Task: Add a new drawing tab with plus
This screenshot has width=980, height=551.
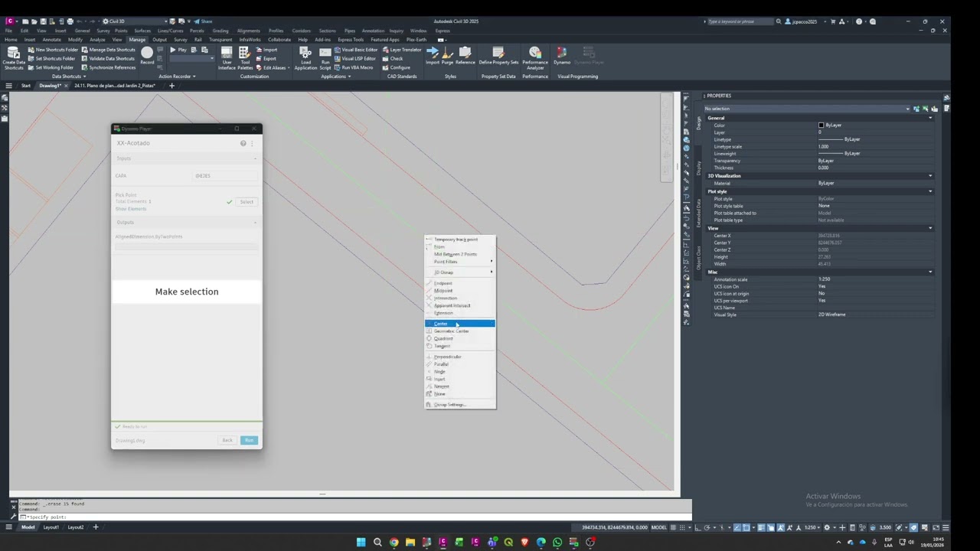Action: [x=171, y=86]
